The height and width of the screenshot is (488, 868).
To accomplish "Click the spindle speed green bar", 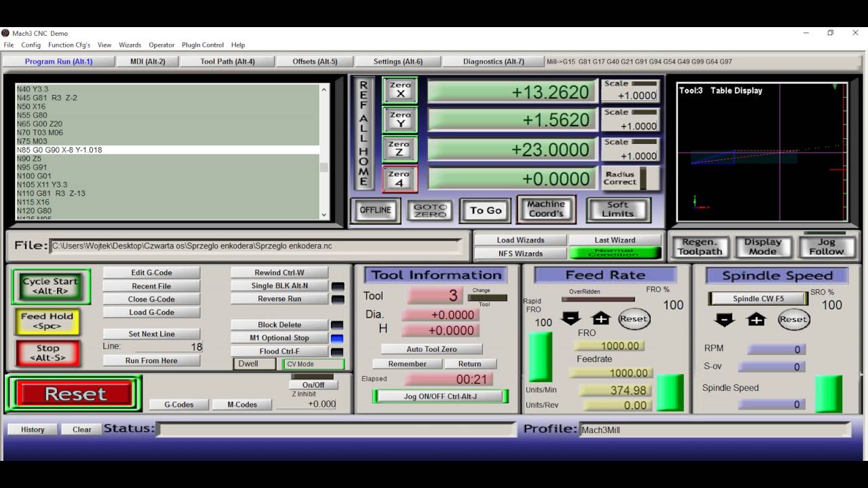I will click(x=828, y=394).
